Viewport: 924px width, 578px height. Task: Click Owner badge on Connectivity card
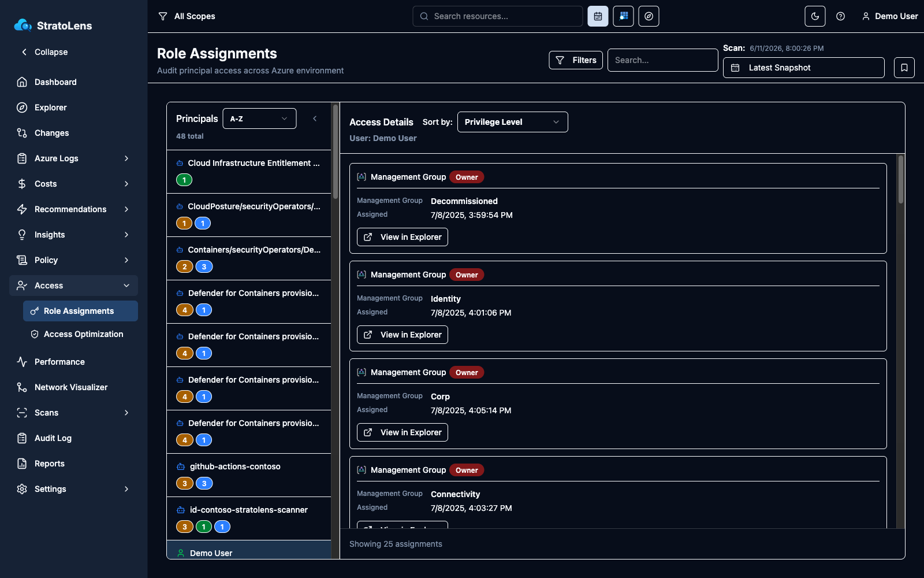[x=467, y=470]
